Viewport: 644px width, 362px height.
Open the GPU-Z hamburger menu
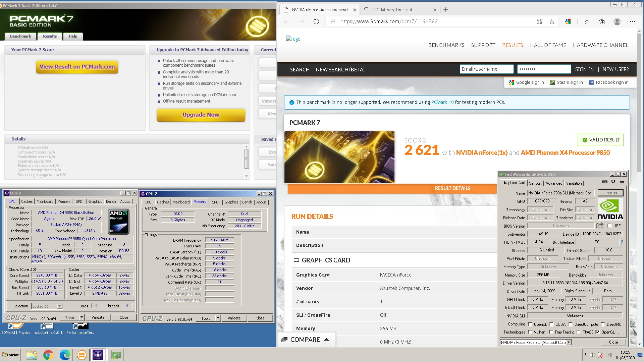[622, 181]
